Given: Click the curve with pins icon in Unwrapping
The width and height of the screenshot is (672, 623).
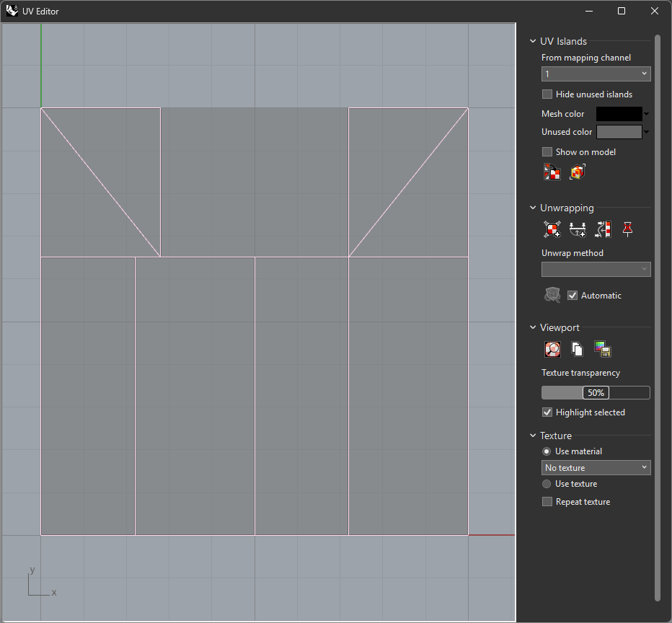Looking at the screenshot, I should point(578,229).
